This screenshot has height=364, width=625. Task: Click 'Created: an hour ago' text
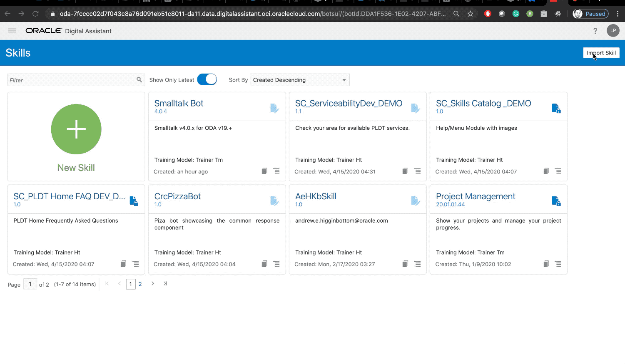point(181,171)
